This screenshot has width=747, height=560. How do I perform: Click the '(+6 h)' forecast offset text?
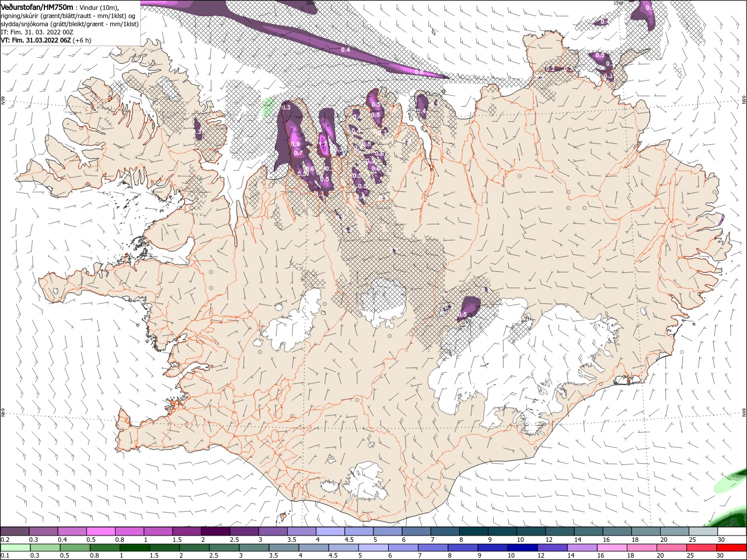(82, 40)
